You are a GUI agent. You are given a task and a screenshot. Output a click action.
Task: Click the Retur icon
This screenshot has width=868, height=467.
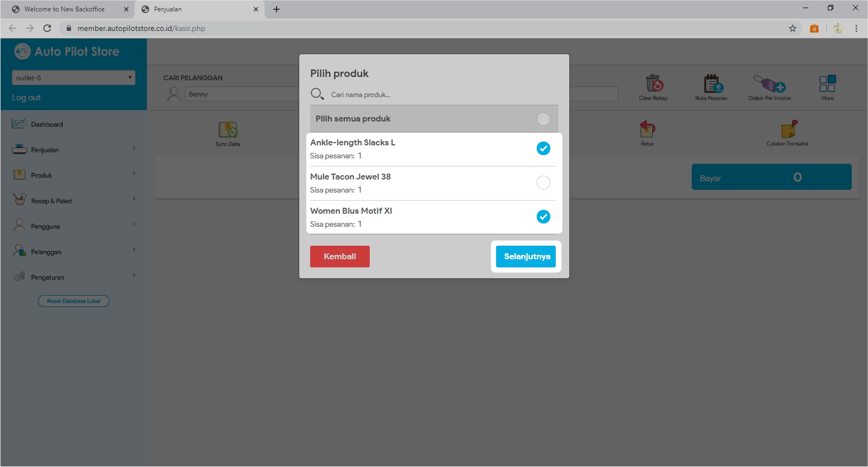(647, 130)
